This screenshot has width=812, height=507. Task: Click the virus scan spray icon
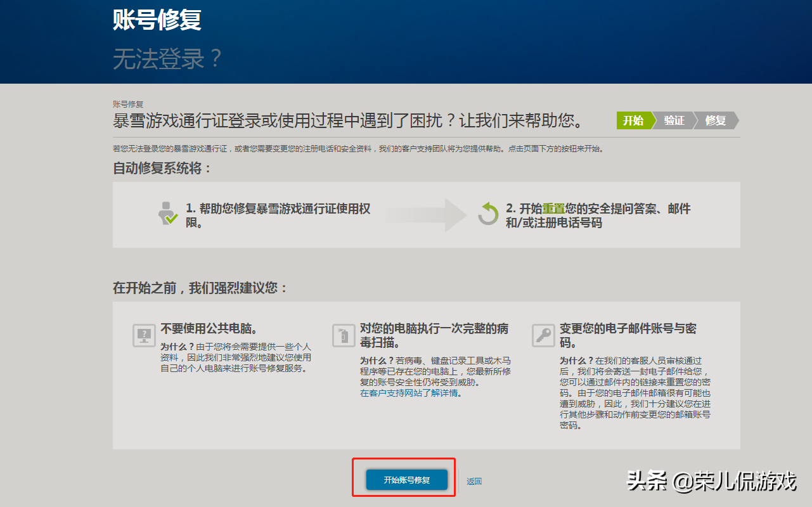(344, 334)
